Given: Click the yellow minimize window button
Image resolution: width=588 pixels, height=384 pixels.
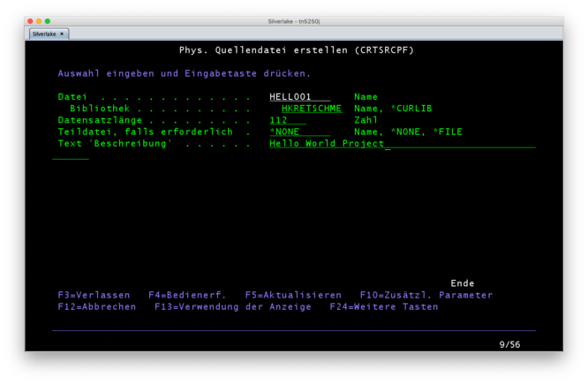Looking at the screenshot, I should tap(39, 21).
